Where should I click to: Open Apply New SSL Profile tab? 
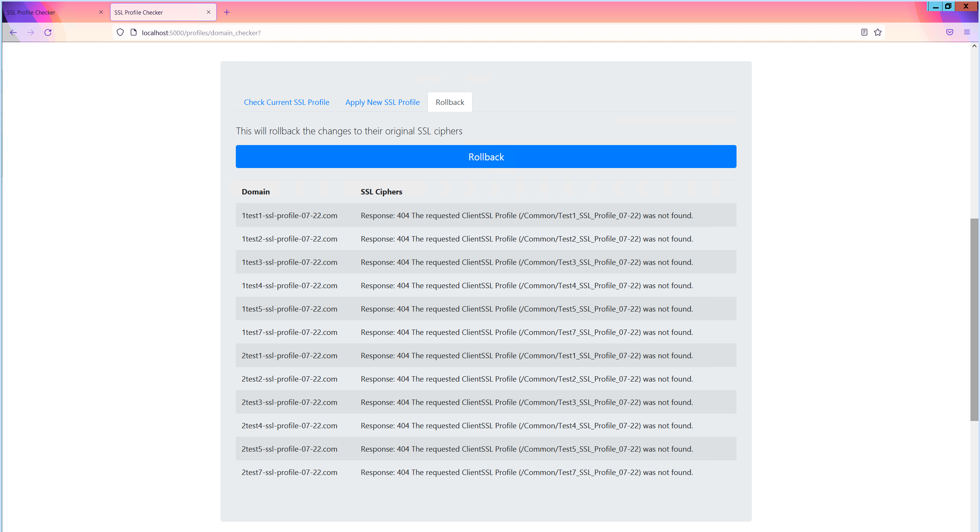382,102
